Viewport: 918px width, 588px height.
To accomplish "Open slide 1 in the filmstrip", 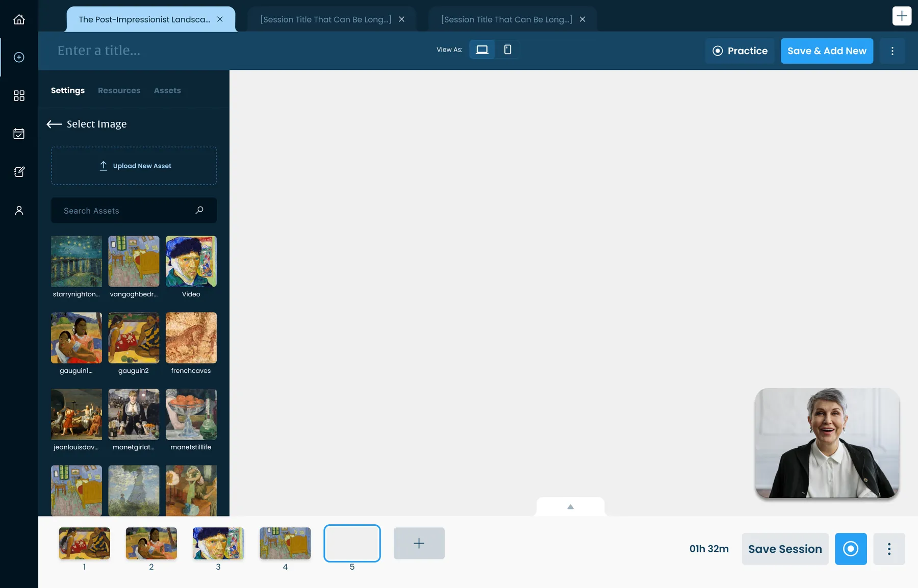I will [x=85, y=543].
